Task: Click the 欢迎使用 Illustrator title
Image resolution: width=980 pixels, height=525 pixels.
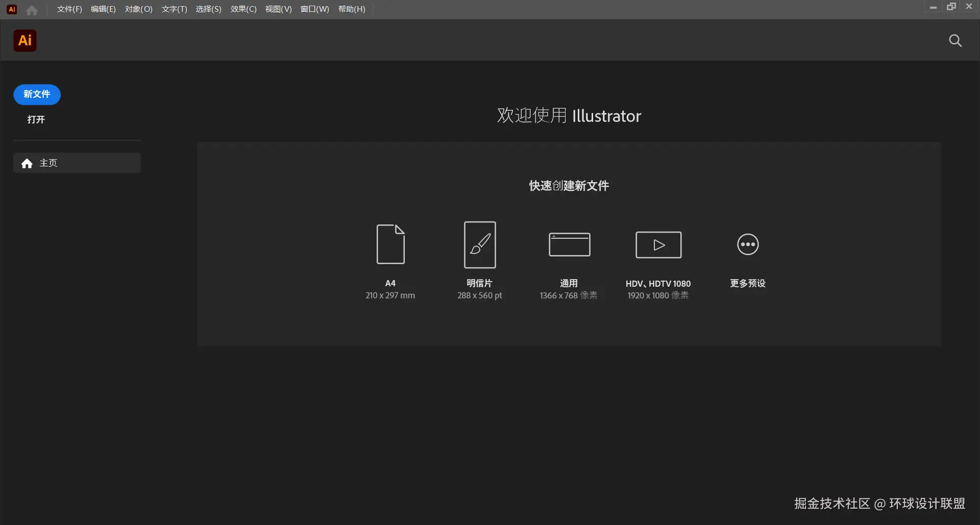Action: (x=569, y=116)
